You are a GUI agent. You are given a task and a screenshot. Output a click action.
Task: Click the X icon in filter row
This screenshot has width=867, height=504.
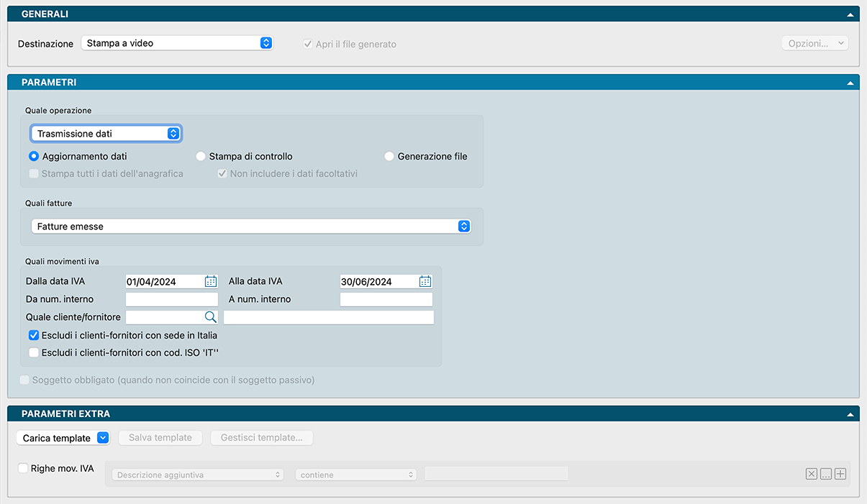click(x=812, y=474)
